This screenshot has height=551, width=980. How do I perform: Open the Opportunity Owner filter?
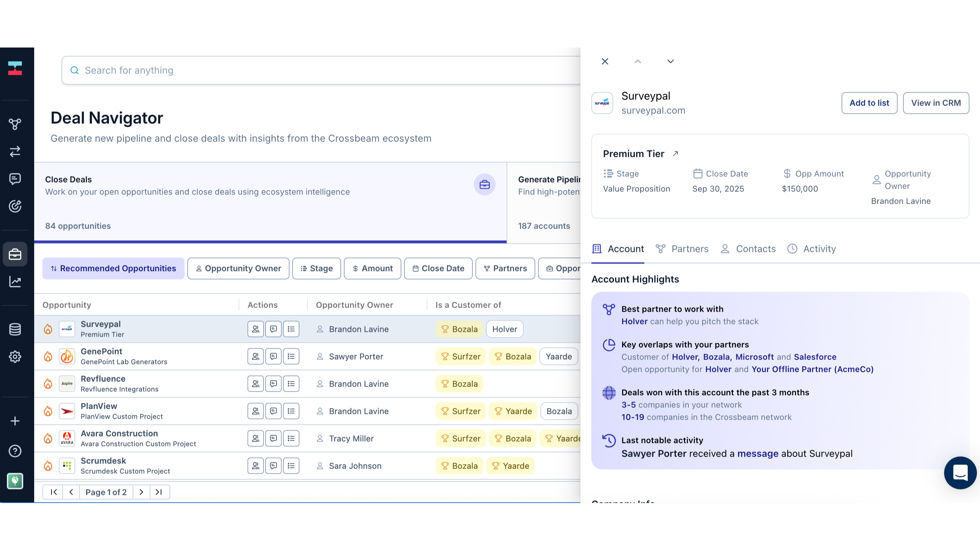point(238,268)
